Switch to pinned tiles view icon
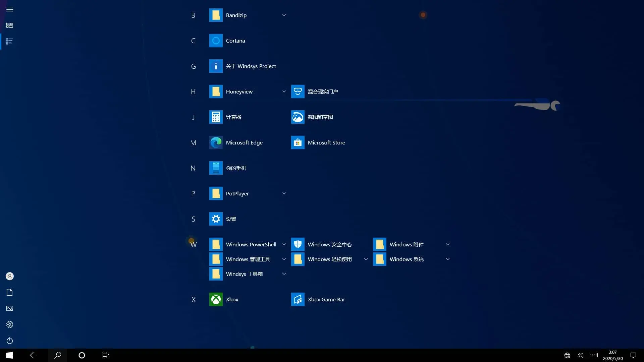This screenshot has width=644, height=362. 10,25
